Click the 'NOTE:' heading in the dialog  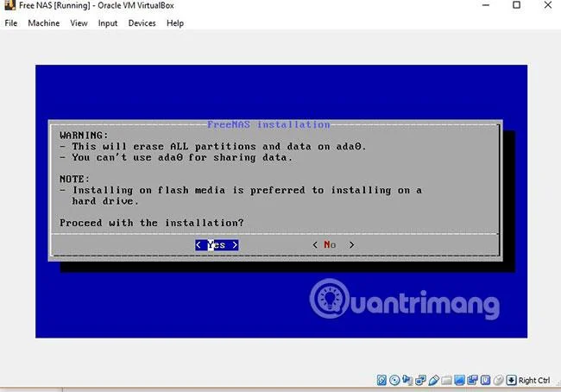pyautogui.click(x=74, y=179)
